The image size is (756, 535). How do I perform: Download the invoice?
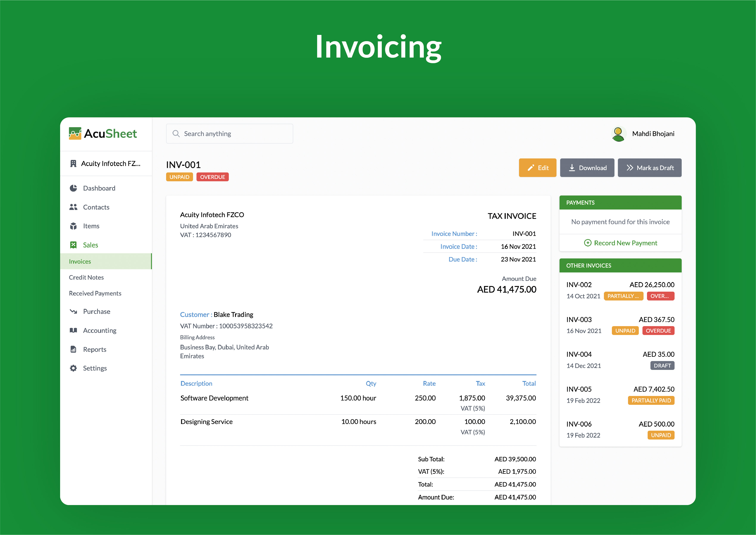coord(587,168)
